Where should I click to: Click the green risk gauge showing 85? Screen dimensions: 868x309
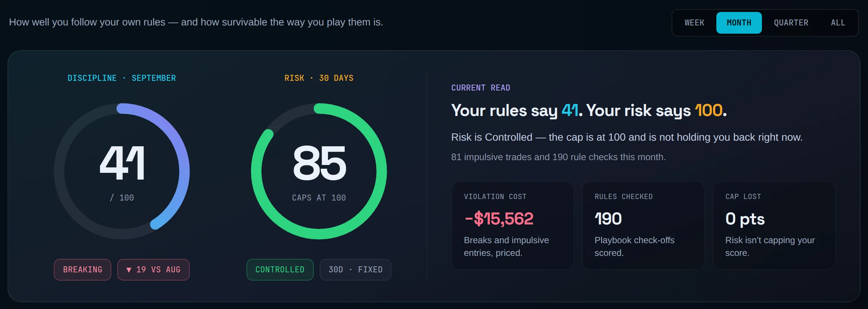319,171
